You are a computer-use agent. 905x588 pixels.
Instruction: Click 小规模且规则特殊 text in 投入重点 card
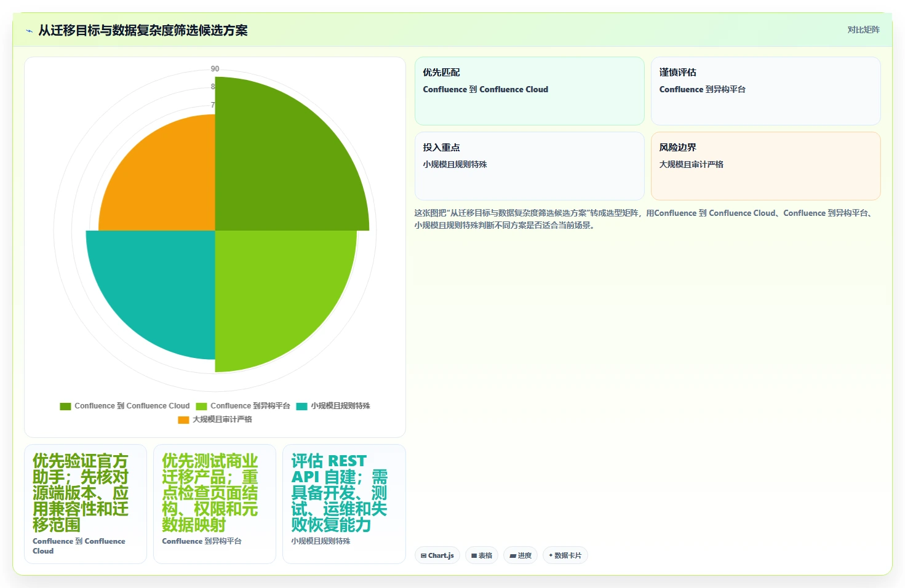click(455, 164)
